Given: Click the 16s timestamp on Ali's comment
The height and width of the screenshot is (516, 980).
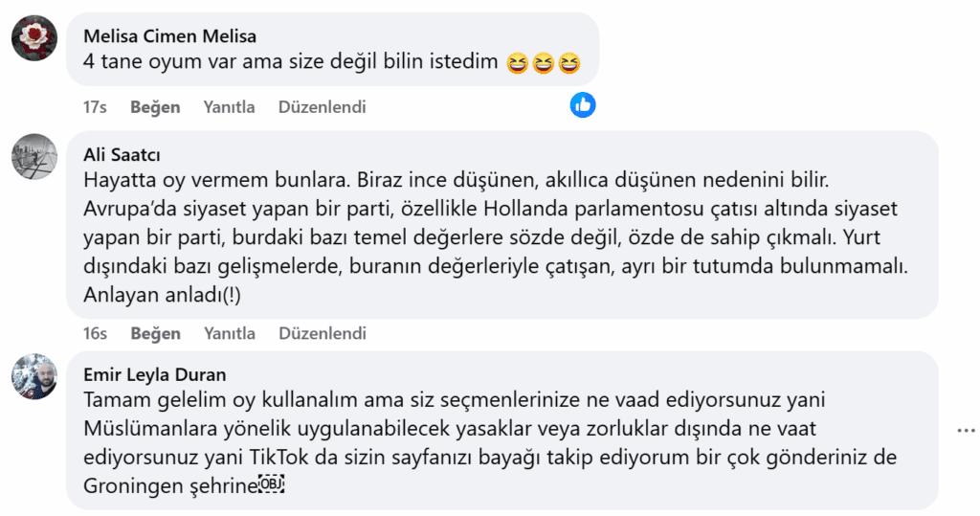Looking at the screenshot, I should click(x=95, y=334).
